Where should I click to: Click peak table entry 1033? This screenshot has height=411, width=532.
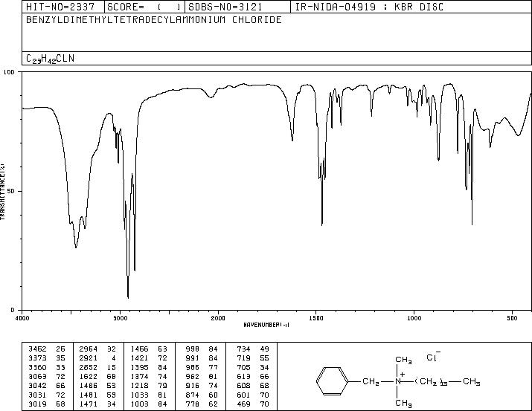click(x=139, y=395)
